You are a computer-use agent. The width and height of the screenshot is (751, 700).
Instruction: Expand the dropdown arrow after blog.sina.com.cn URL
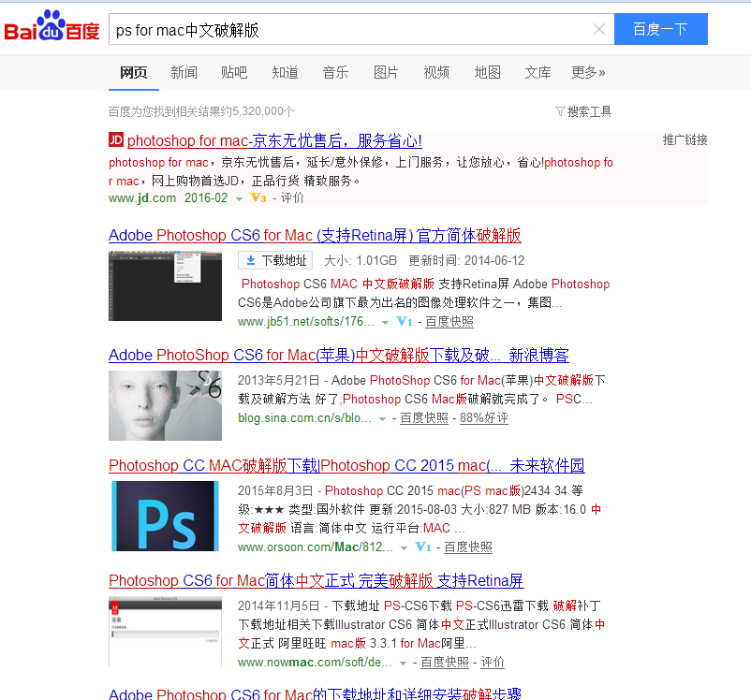click(382, 418)
